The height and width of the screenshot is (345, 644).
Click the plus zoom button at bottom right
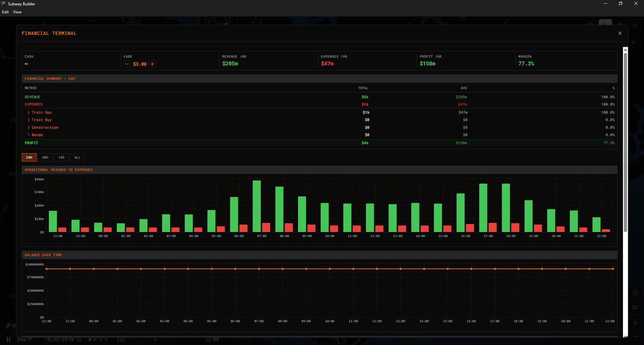coord(635,322)
